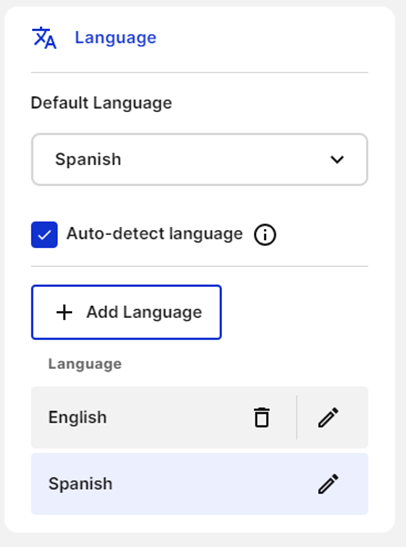Viewport: 406px width, 547px height.
Task: Expand dropdown using the chevron arrow
Action: point(337,159)
